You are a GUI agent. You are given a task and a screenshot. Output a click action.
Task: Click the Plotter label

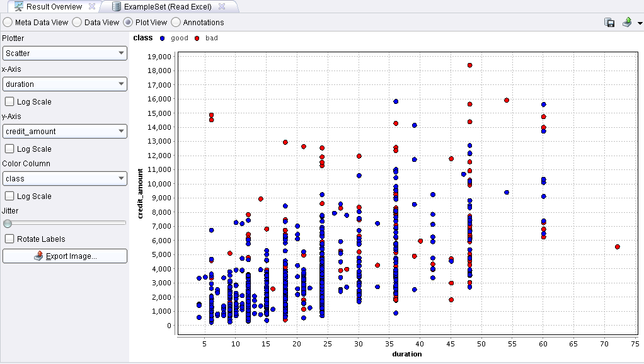point(13,38)
